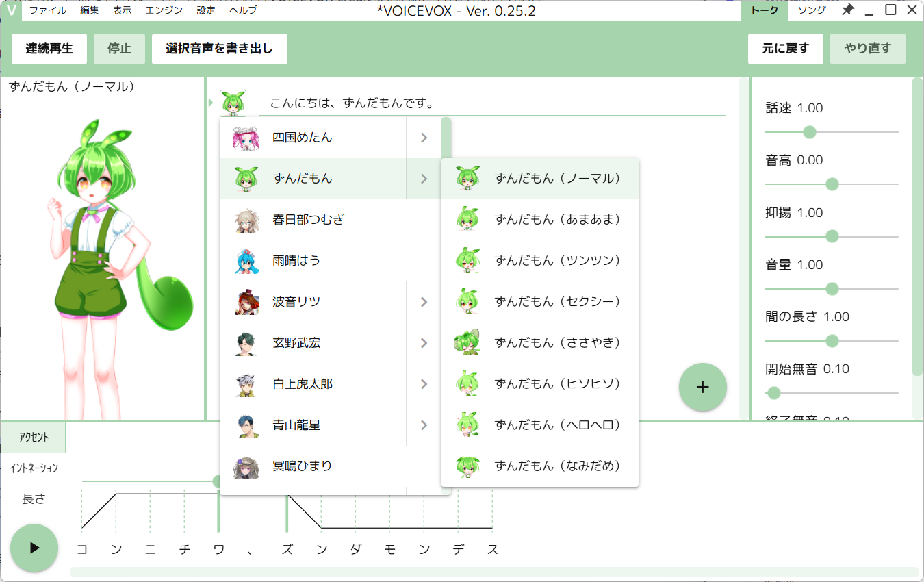Open the 編集 menu
This screenshot has width=924, height=582.
pyautogui.click(x=90, y=10)
